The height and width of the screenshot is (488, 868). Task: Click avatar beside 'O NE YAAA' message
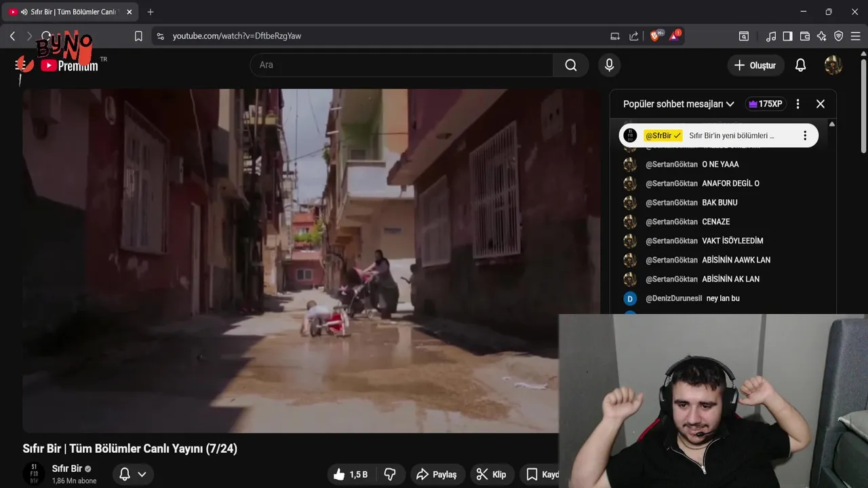(630, 164)
